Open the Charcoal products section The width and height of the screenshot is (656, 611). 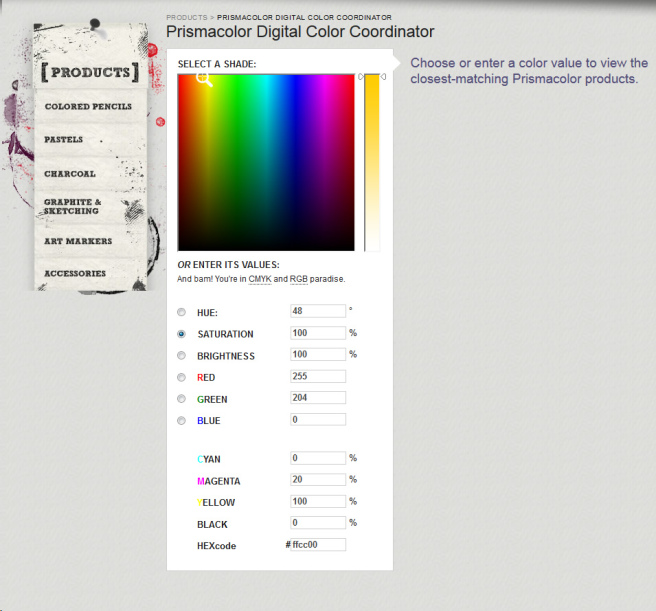tap(70, 174)
